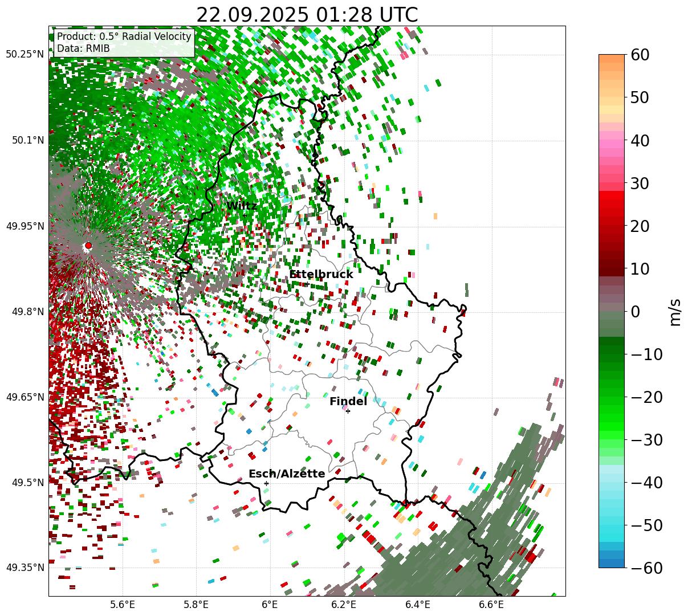
Task: Click the colorbar 10 tick label
Action: coord(641,268)
